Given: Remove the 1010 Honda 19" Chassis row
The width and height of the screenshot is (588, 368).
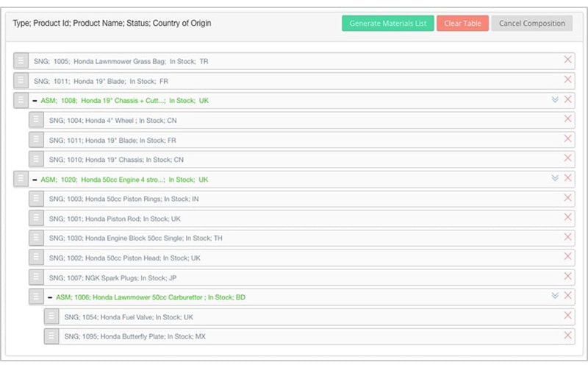Looking at the screenshot, I should coord(567,158).
